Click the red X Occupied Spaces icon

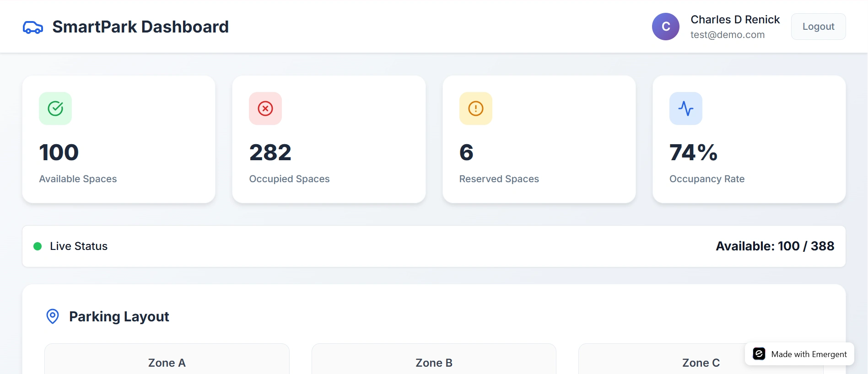[x=265, y=108]
